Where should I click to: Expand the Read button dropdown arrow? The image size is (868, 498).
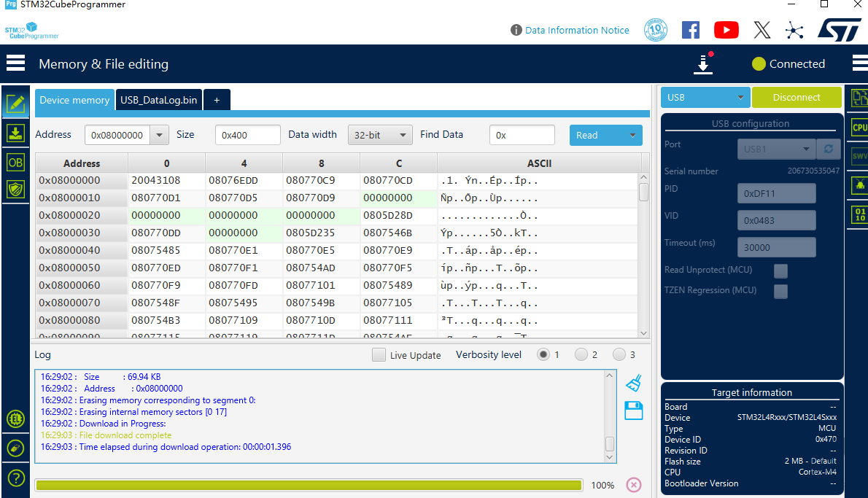632,135
